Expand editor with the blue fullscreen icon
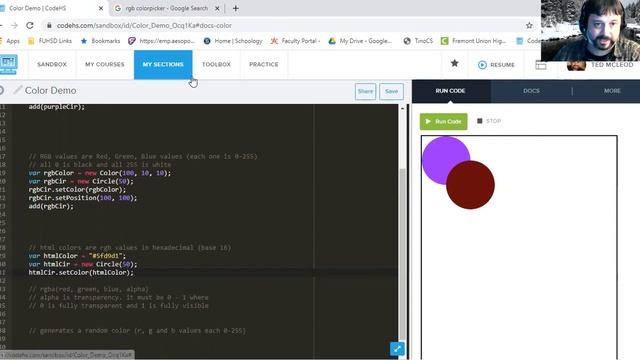The image size is (640, 360). tap(397, 349)
